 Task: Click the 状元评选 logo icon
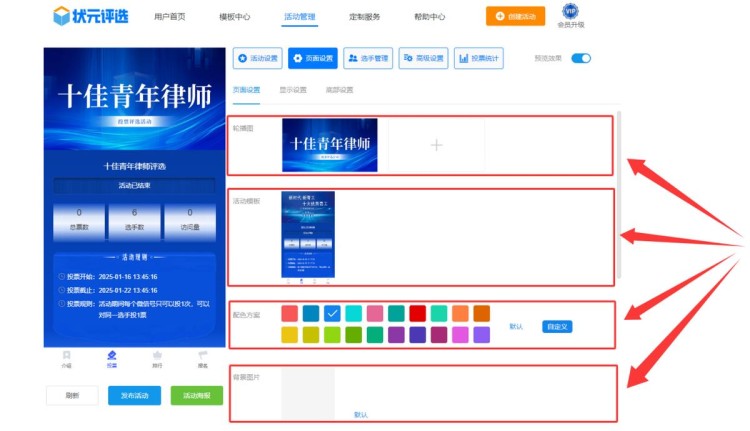tap(63, 16)
